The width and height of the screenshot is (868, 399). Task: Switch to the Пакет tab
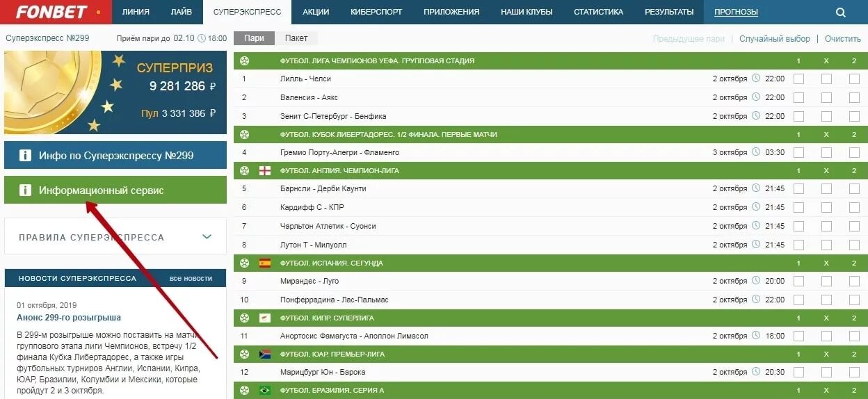(x=296, y=38)
